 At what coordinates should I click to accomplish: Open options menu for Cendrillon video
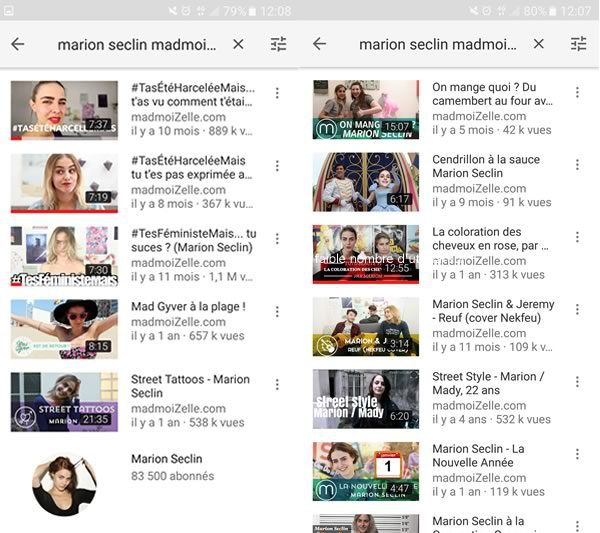tap(577, 165)
